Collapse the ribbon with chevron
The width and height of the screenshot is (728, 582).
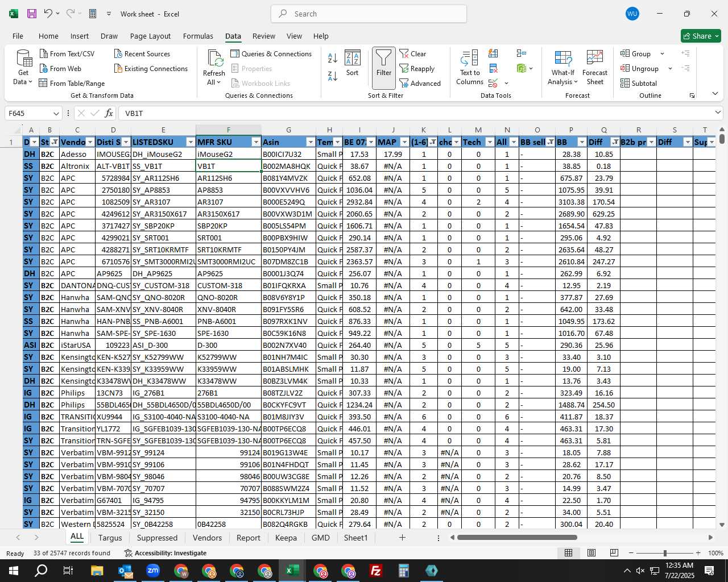[715, 94]
